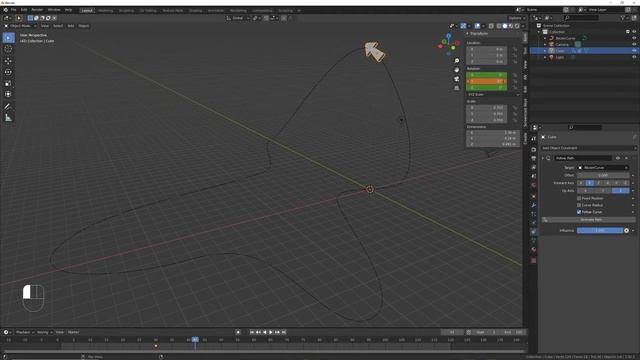Open the viewport Add menu

71,26
